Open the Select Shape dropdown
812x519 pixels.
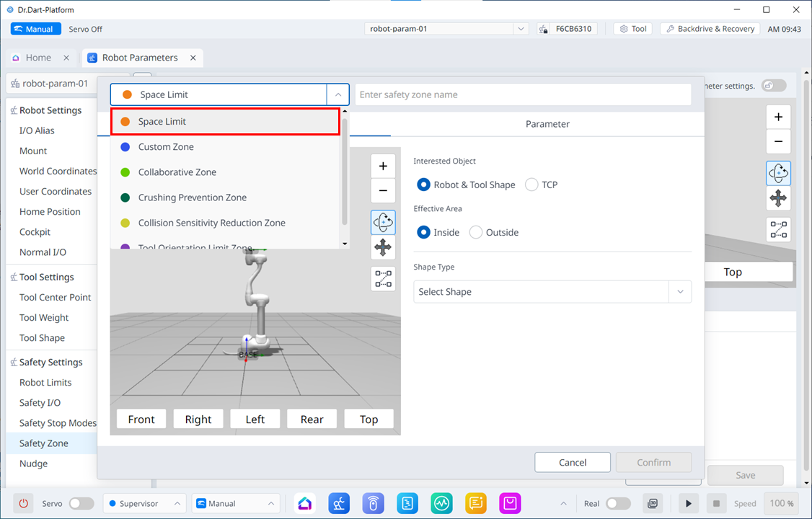pyautogui.click(x=552, y=292)
